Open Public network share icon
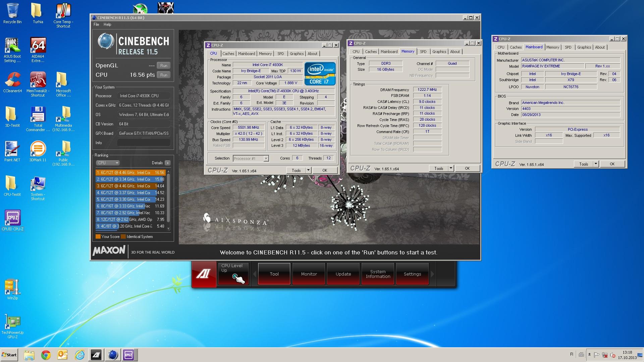The width and height of the screenshot is (644, 362). pos(63,154)
